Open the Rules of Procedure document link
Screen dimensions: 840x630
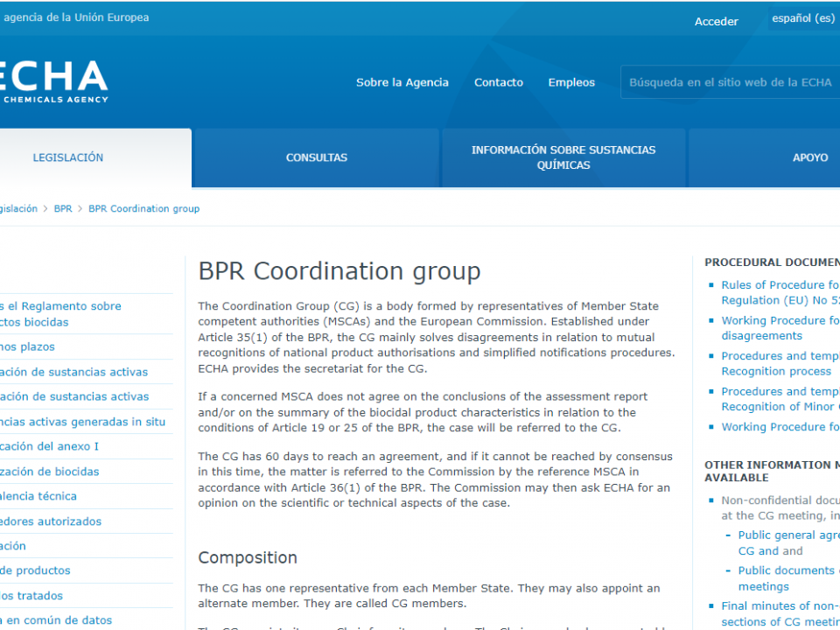tap(779, 285)
